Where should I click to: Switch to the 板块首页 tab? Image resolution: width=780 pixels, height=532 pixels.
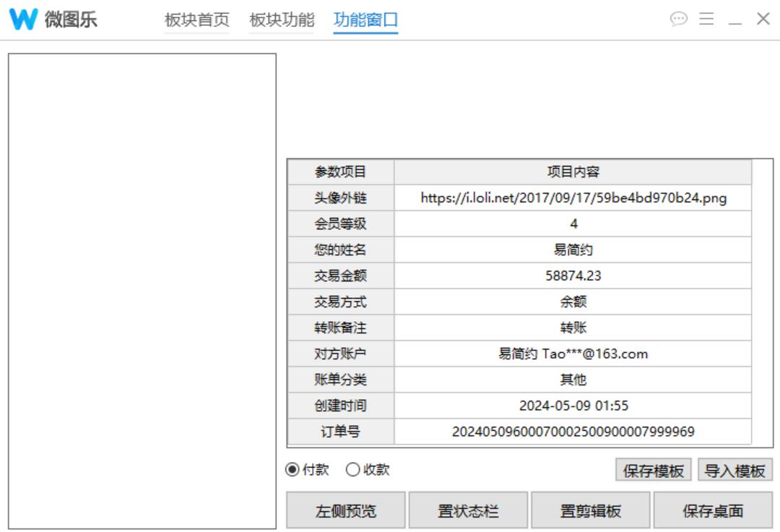[x=196, y=20]
